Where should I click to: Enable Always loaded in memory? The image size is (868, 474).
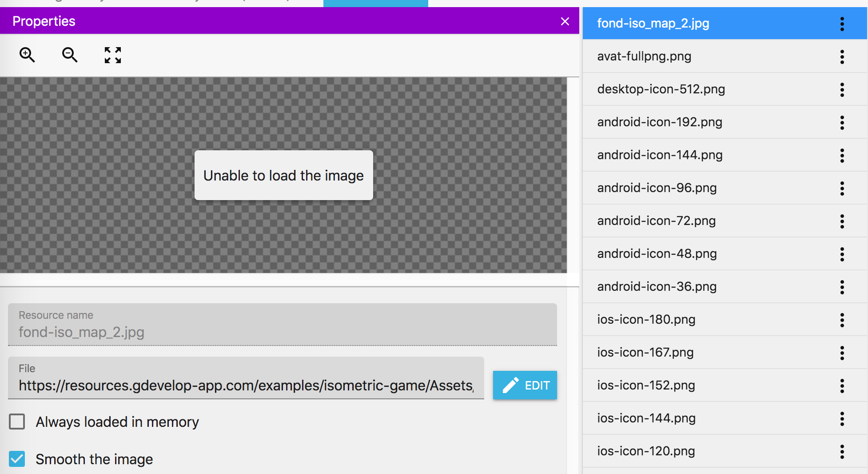[17, 422]
